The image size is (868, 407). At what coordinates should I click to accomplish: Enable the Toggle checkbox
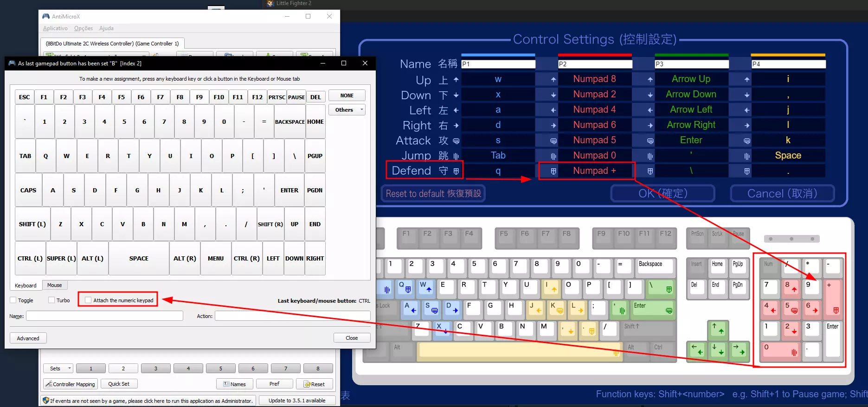(13, 300)
